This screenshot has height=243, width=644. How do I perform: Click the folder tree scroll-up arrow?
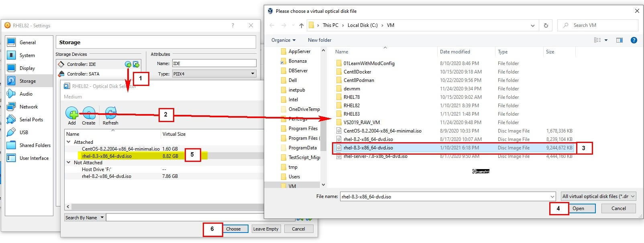click(324, 51)
